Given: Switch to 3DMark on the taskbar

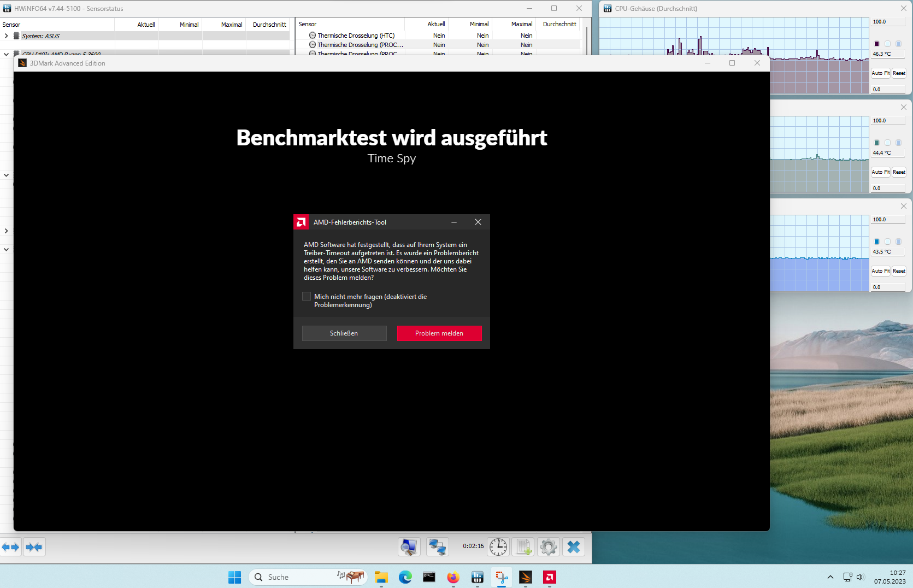Looking at the screenshot, I should point(525,577).
